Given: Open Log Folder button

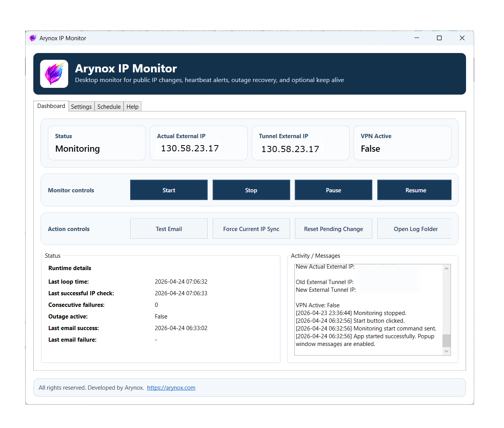Looking at the screenshot, I should [415, 229].
